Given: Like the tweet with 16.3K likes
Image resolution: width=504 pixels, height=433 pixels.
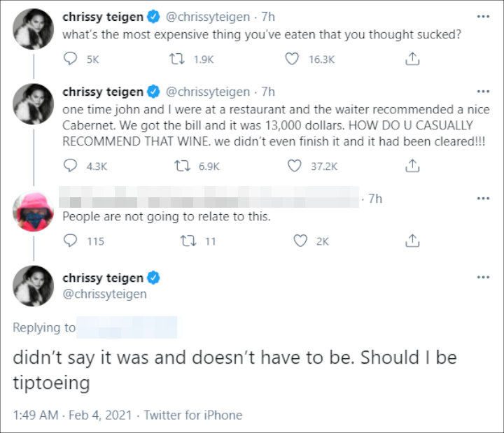Looking at the screenshot, I should click(292, 59).
